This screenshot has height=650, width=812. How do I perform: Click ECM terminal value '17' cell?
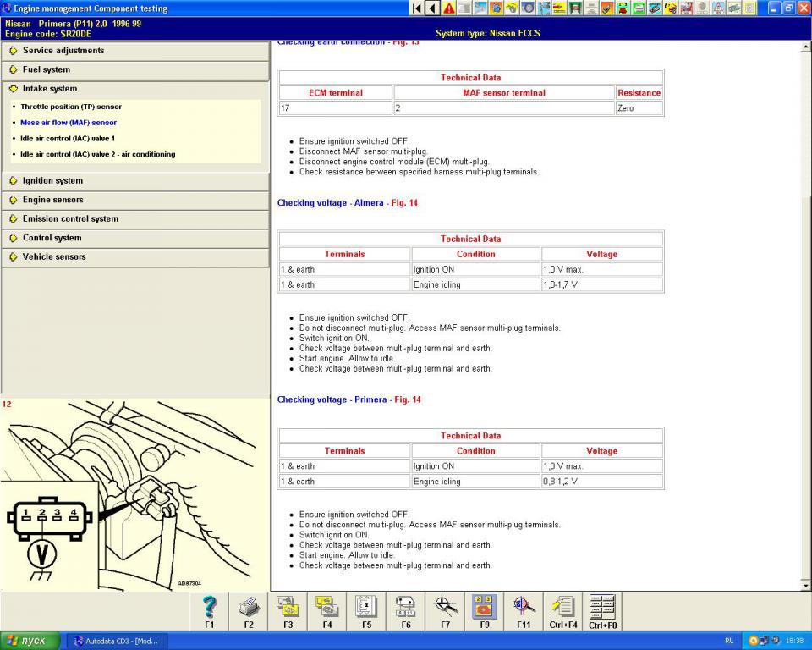tap(336, 108)
